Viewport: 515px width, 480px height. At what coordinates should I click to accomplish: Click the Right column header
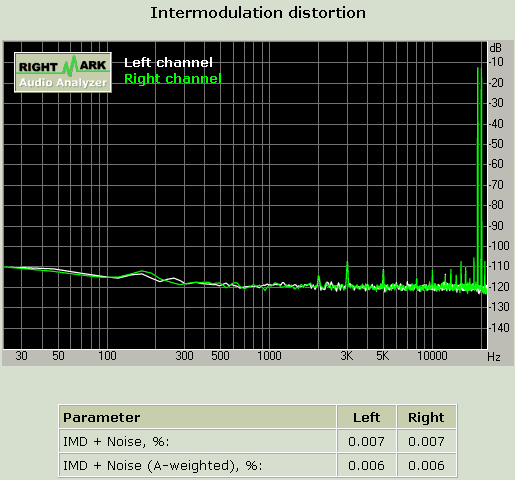coord(426,417)
